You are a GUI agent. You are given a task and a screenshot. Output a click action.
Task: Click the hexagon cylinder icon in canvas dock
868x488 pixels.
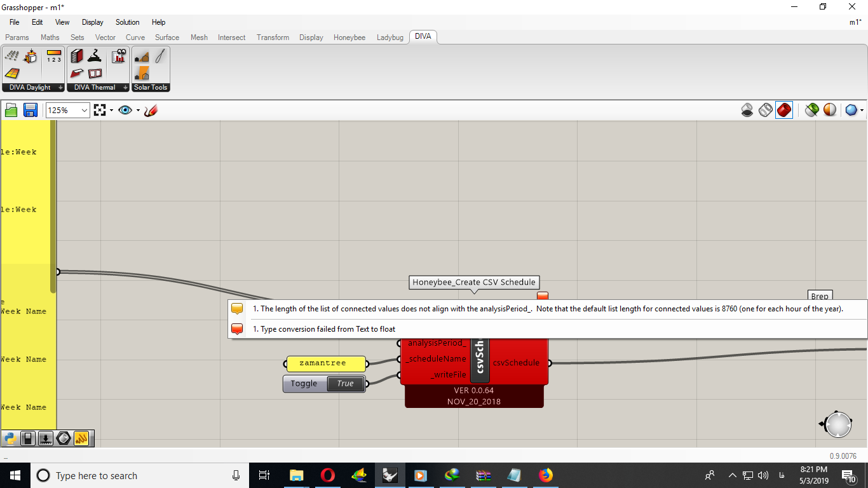[x=63, y=438]
